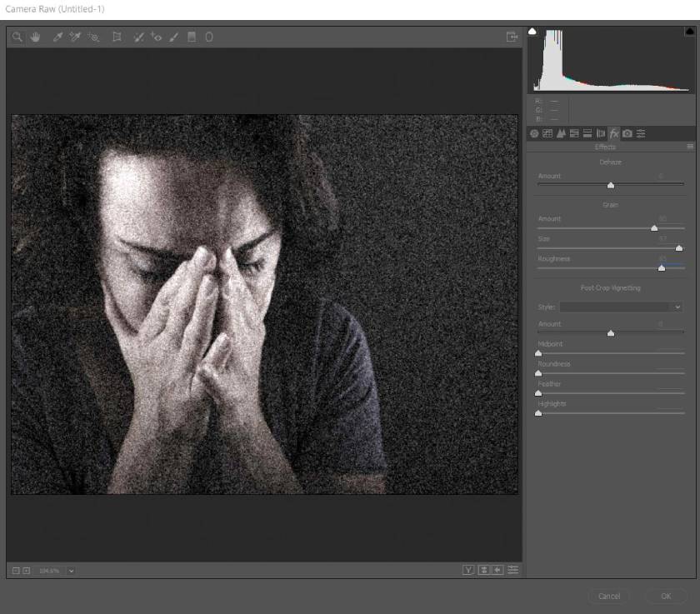The width and height of the screenshot is (700, 614).
Task: Click the Grain Amount slider handle
Action: point(654,228)
